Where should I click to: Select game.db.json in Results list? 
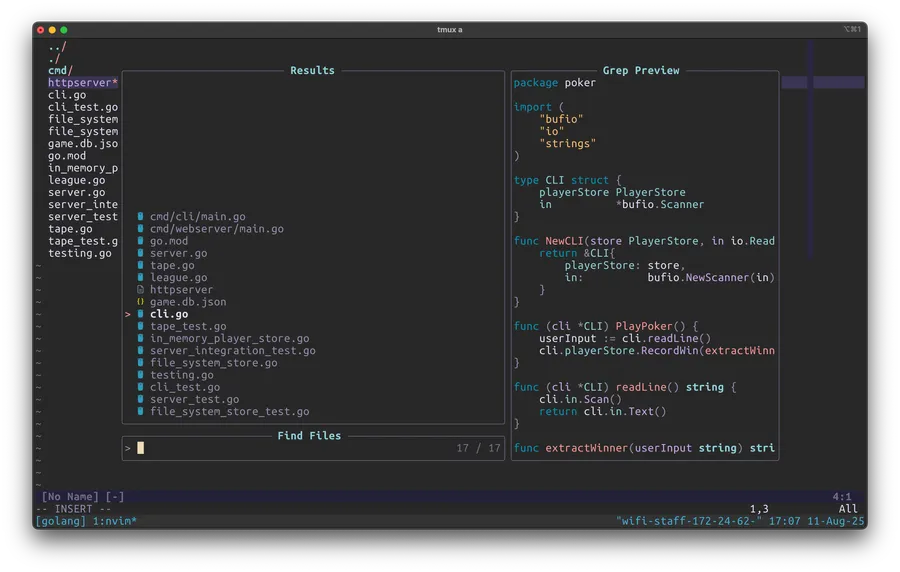188,302
